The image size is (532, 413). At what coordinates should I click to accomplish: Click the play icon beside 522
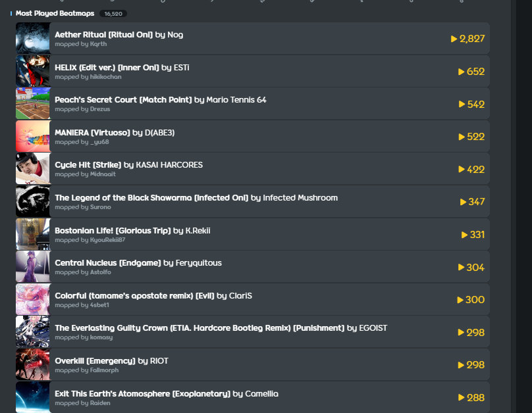462,137
